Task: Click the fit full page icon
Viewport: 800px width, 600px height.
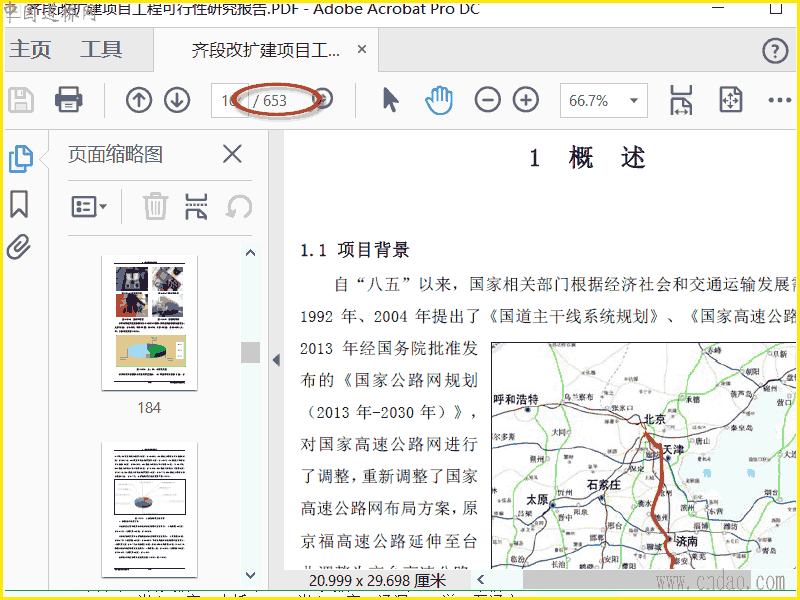Action: click(730, 100)
